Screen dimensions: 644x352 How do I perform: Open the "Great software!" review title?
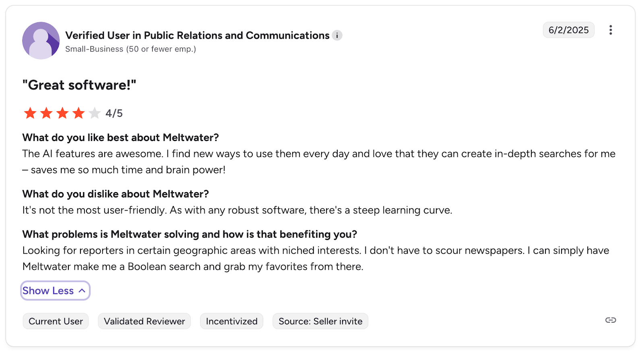tap(79, 85)
